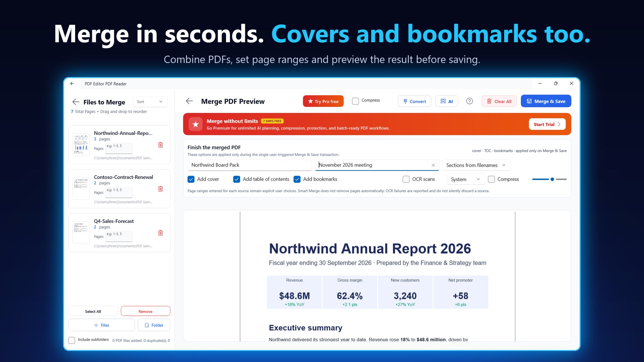Select Northwind-Annual-Report thumbnail
644x362 pixels.
pyautogui.click(x=81, y=144)
